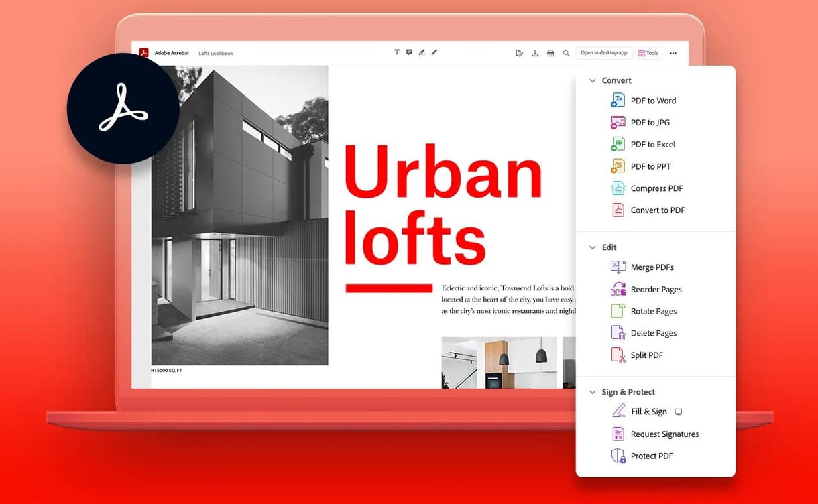Select the pencil draw tool
This screenshot has width=818, height=504.
click(434, 52)
